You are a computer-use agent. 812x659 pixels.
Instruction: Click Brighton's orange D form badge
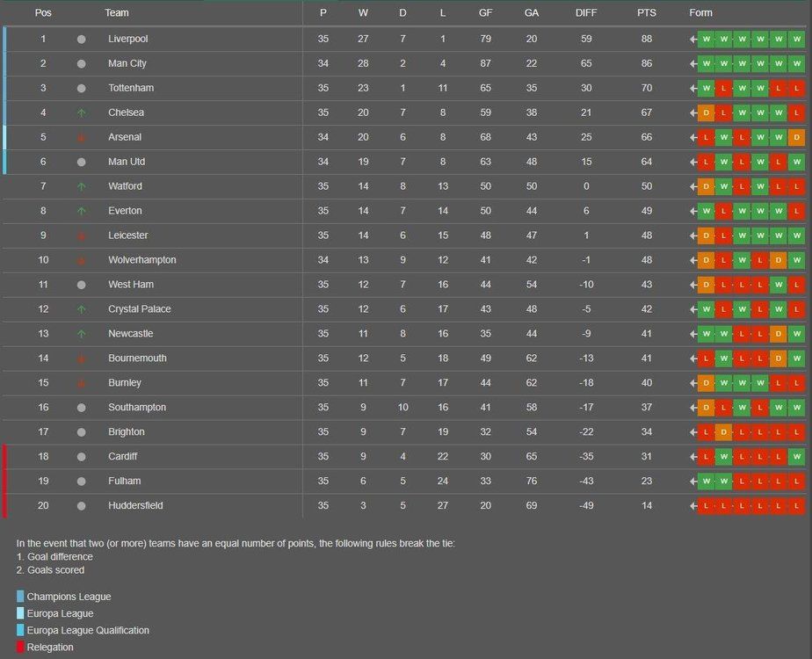pos(724,431)
